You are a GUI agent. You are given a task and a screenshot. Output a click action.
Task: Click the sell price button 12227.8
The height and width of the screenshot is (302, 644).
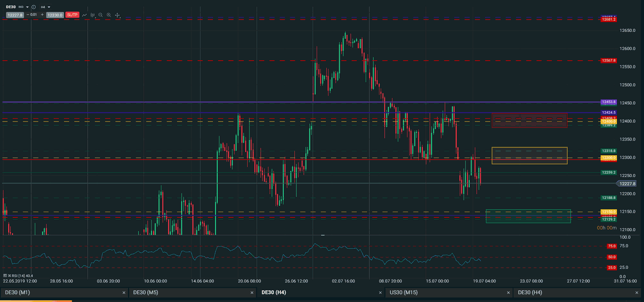pos(15,15)
